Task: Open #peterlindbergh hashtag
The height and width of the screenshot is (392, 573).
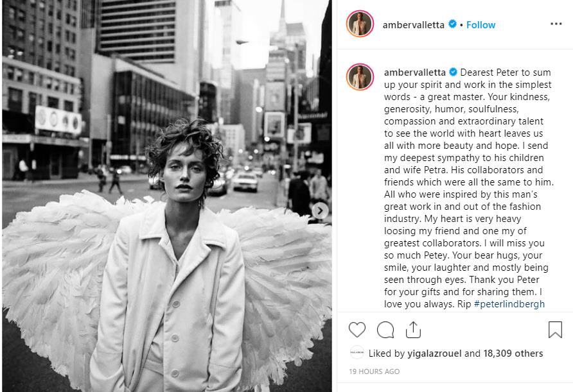Action: tap(509, 304)
